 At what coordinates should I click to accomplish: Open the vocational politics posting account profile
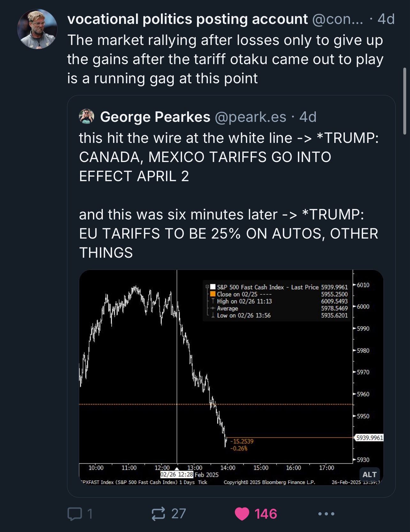pyautogui.click(x=187, y=19)
